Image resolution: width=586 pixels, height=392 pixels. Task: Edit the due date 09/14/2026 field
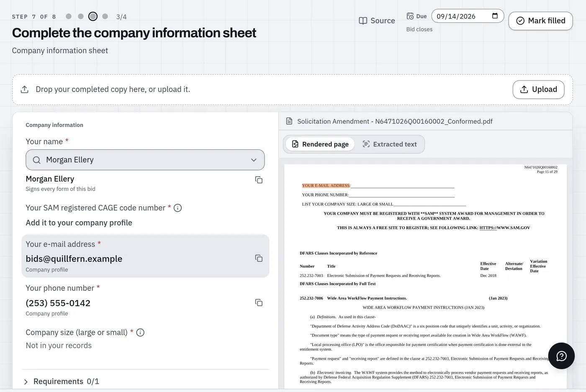pyautogui.click(x=468, y=16)
